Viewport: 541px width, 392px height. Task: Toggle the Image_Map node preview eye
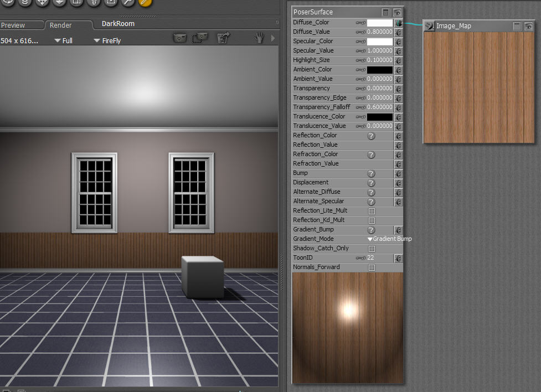click(528, 26)
